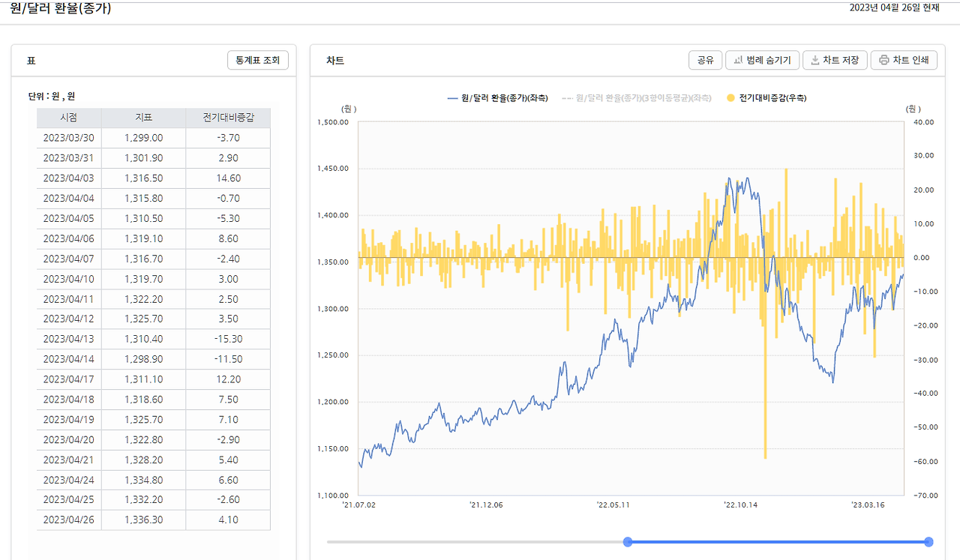Click the -15.30 change cell
960x560 pixels.
[x=228, y=339]
